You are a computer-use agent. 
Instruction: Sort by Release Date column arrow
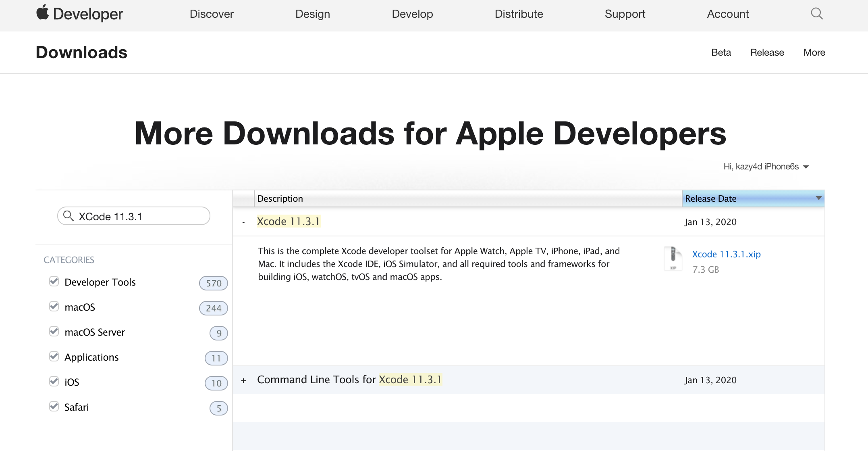818,198
